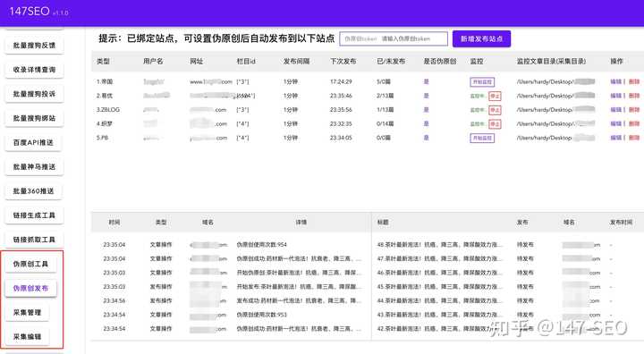Select article 47 in the title list
This screenshot has height=354, width=644.
click(439, 258)
